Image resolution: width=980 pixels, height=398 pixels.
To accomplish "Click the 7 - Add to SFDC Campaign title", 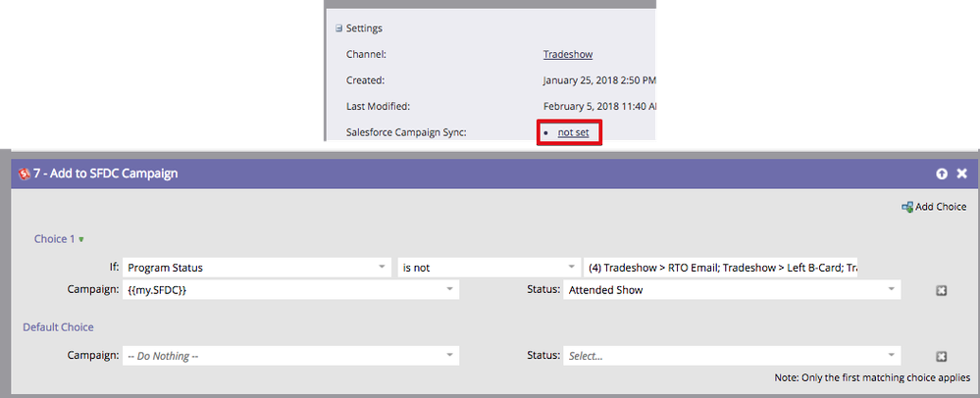I will [106, 174].
